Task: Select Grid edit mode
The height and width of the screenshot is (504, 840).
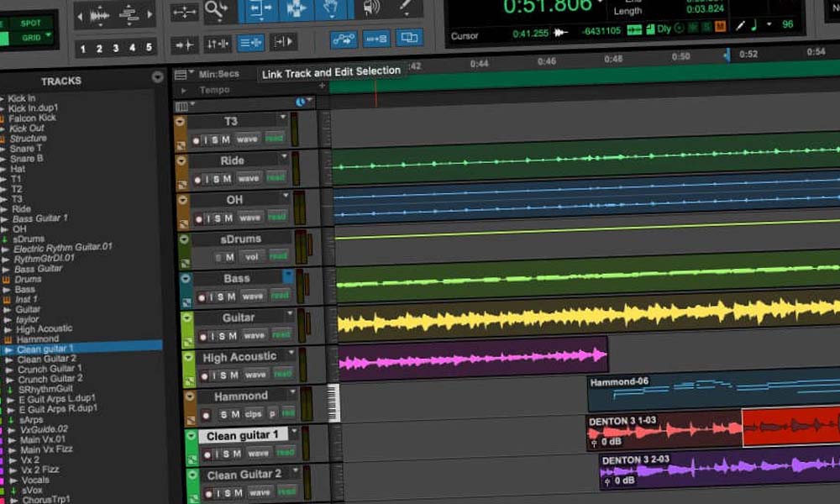Action: click(x=31, y=38)
